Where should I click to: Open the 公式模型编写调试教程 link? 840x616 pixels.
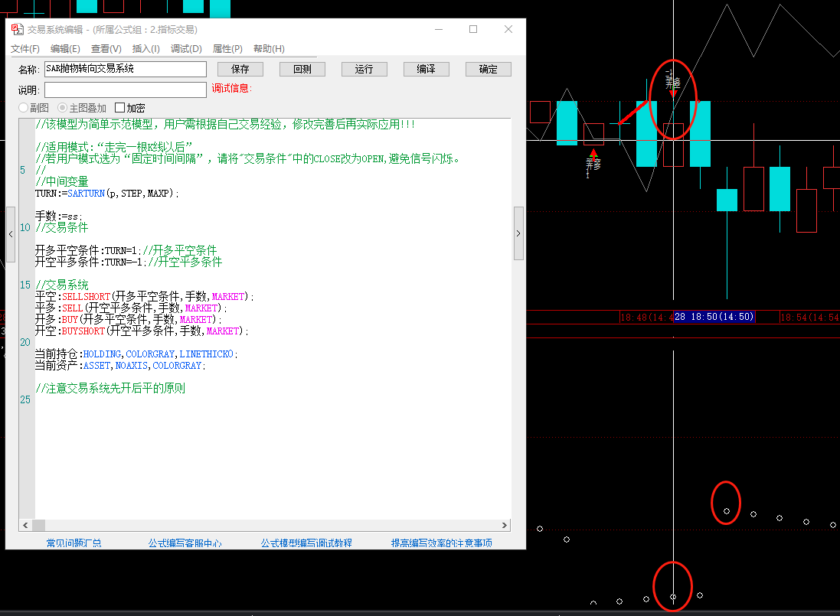[306, 543]
